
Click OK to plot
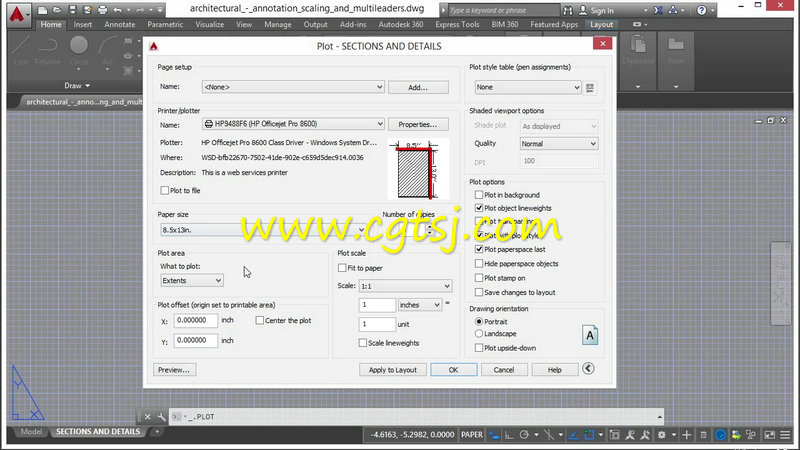tap(454, 370)
